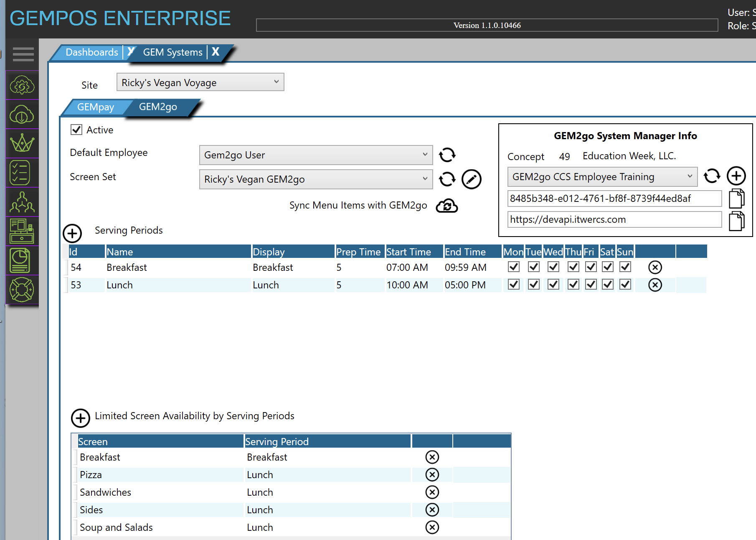Open the crown icon in sidebar
Screen dimensions: 756x540
pyautogui.click(x=22, y=143)
